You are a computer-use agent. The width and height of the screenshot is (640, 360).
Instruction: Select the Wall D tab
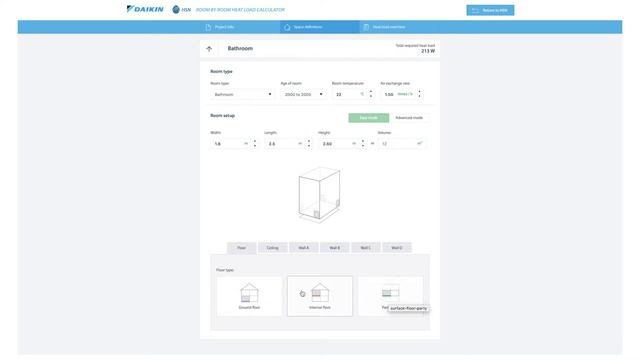point(397,248)
